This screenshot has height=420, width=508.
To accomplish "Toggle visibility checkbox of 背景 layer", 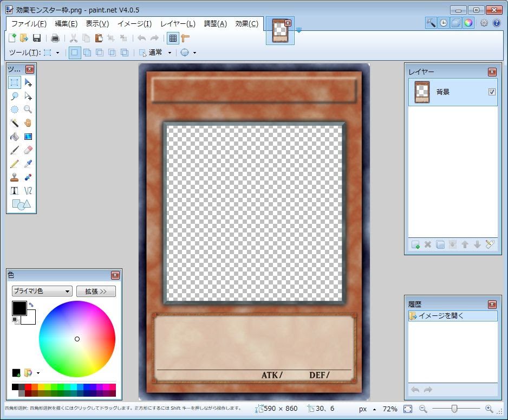I will 492,92.
